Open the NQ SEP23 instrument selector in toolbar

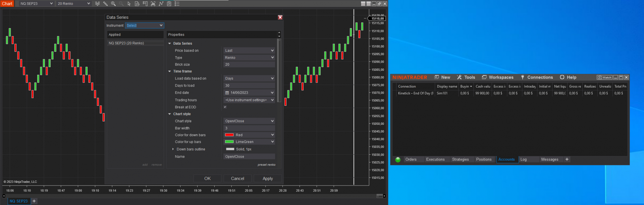(x=36, y=4)
